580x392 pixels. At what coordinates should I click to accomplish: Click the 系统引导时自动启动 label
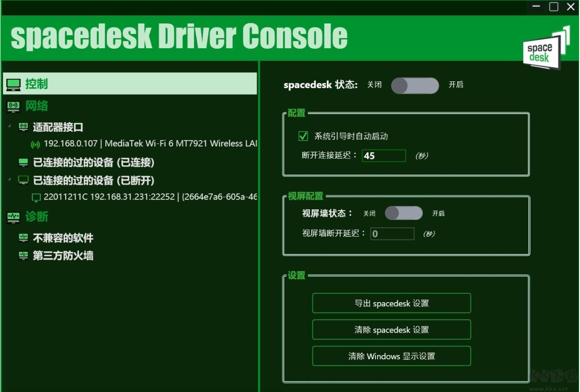coord(351,136)
